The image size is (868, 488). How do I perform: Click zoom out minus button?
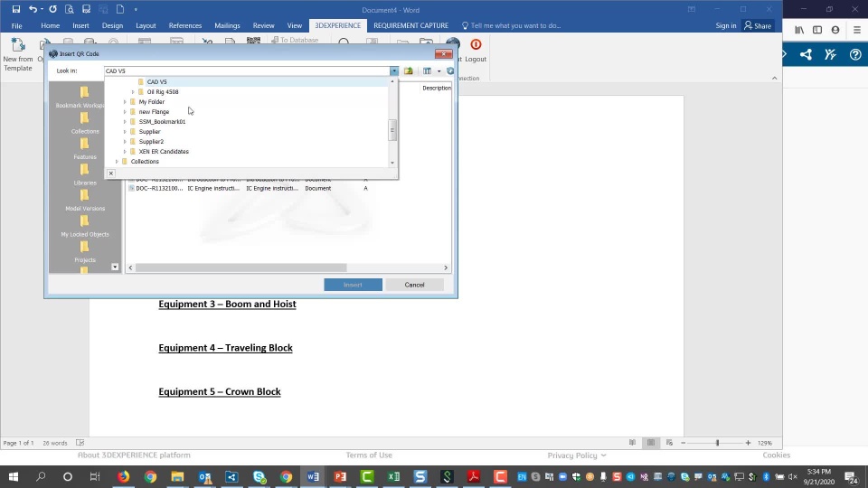pyautogui.click(x=684, y=443)
